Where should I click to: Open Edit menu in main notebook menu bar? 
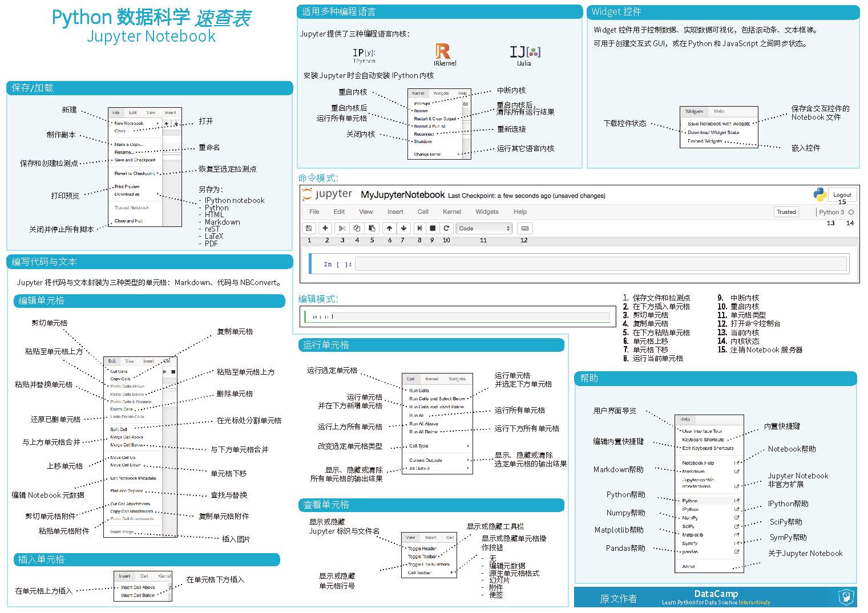pyautogui.click(x=339, y=212)
